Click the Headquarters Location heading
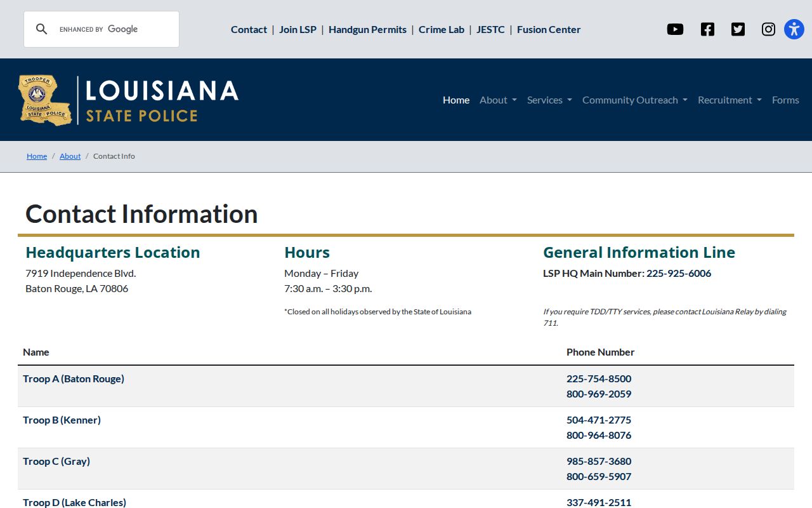This screenshot has width=812, height=508. (113, 253)
